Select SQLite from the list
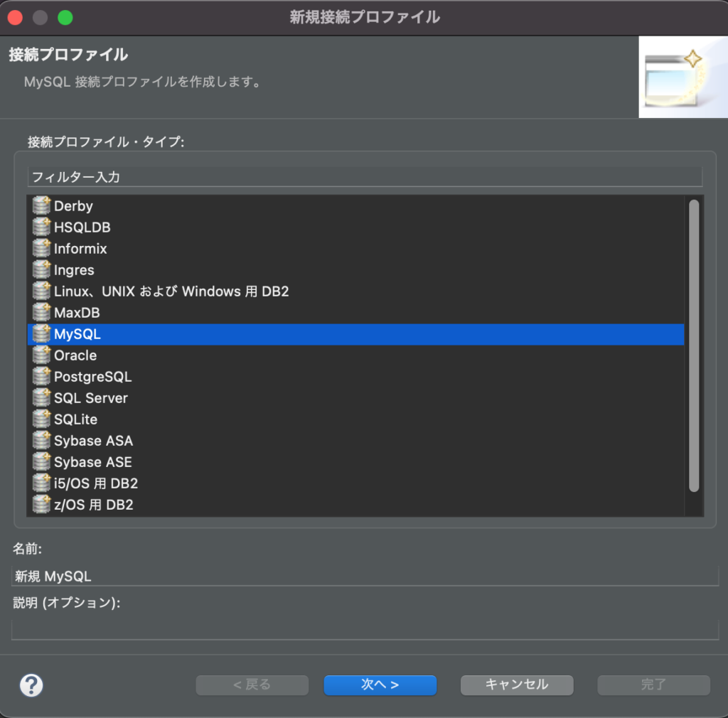Viewport: 728px width, 718px height. click(x=355, y=419)
